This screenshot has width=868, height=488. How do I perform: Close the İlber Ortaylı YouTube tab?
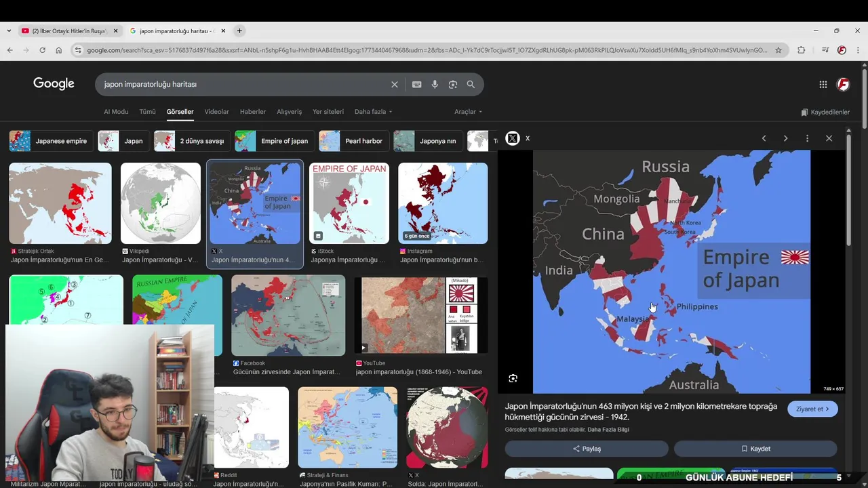tap(115, 30)
